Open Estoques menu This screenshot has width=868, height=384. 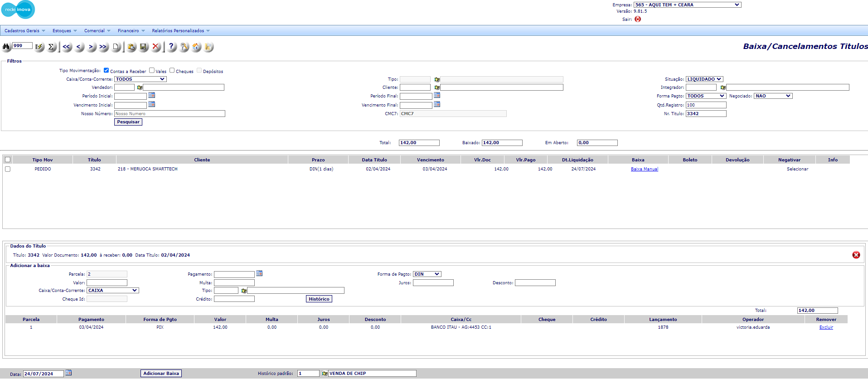tap(65, 31)
